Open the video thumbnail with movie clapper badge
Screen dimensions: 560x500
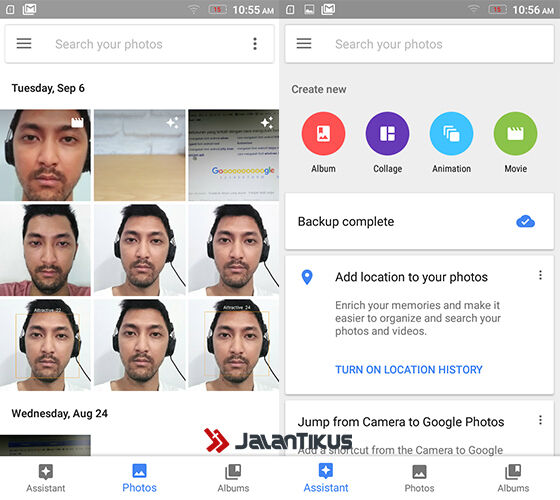point(45,155)
